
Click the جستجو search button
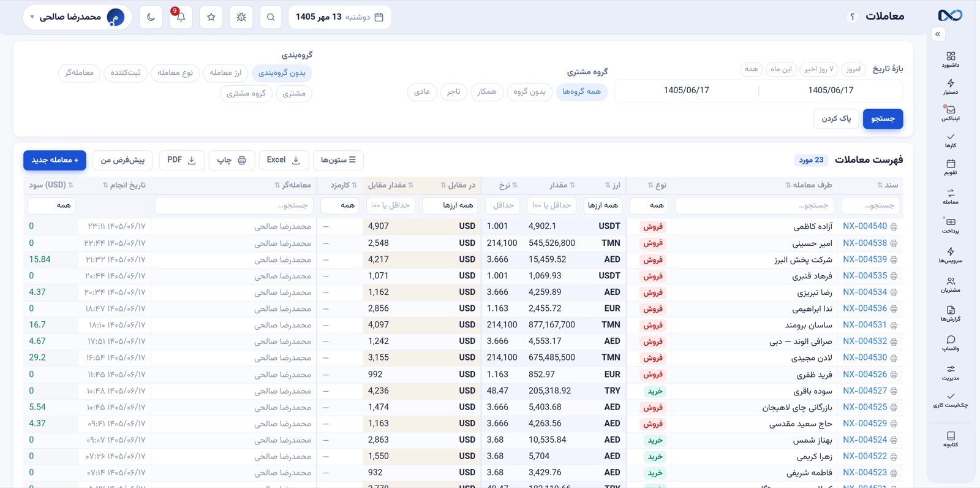click(883, 119)
